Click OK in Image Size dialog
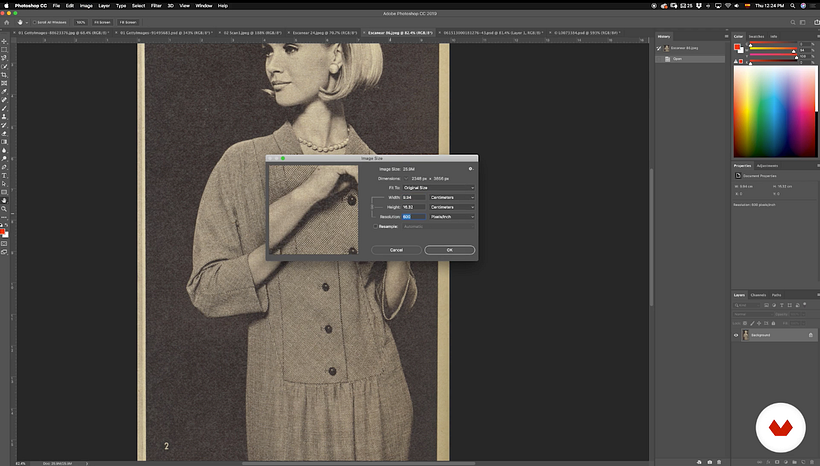 coord(450,250)
